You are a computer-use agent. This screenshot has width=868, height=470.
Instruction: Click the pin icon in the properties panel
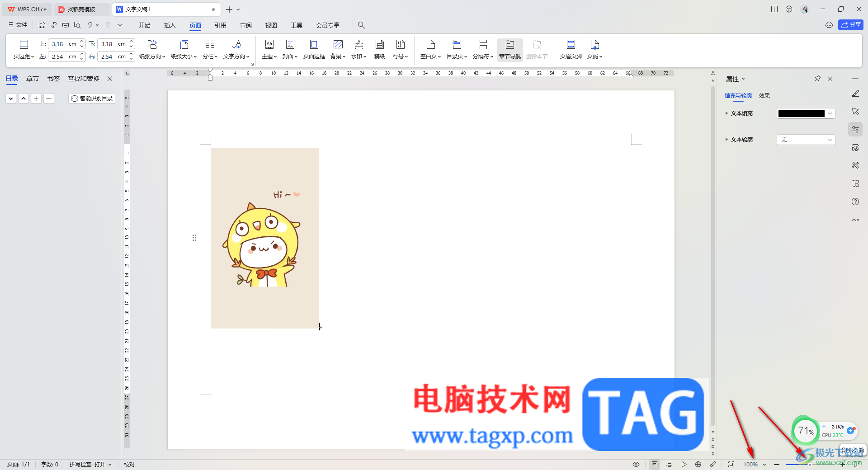pyautogui.click(x=817, y=79)
